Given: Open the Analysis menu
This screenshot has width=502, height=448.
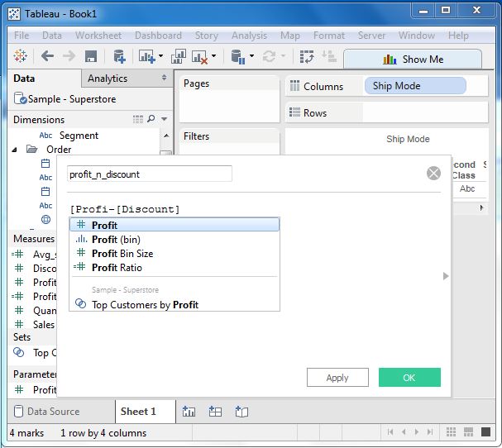Looking at the screenshot, I should pos(249,36).
